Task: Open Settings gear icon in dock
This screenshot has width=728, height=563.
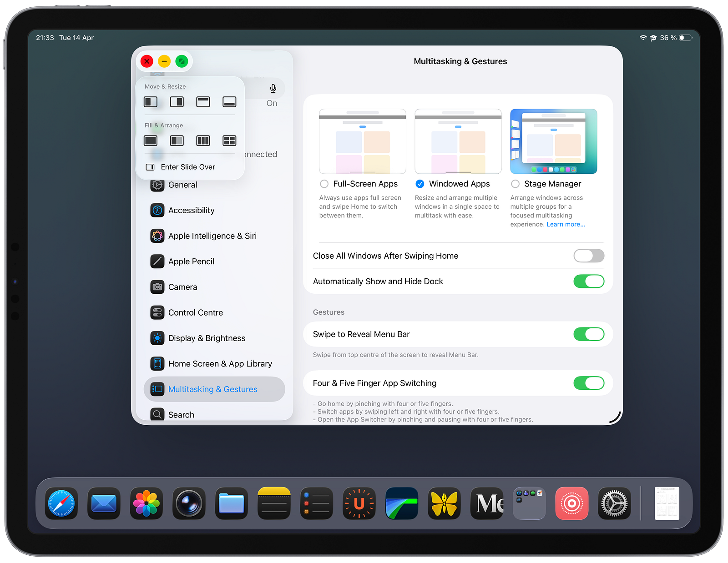Action: pos(614,503)
